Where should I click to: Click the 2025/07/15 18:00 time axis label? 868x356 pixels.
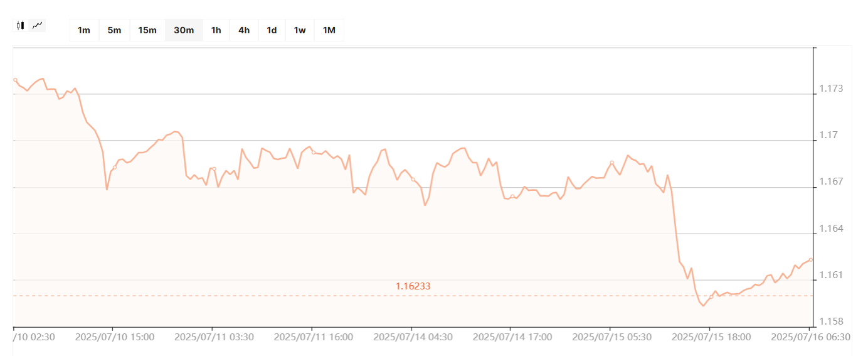(711, 337)
